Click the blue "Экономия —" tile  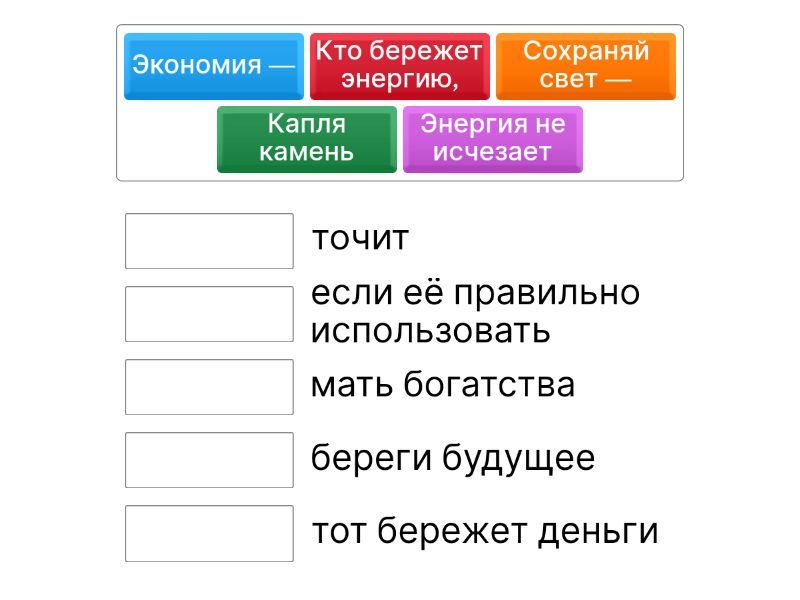[x=213, y=66]
